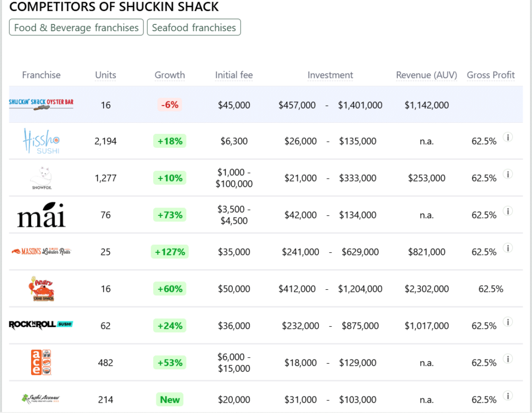Viewport: 532px width, 413px height.
Task: Select the Snowfox franchise logo
Action: click(x=42, y=178)
